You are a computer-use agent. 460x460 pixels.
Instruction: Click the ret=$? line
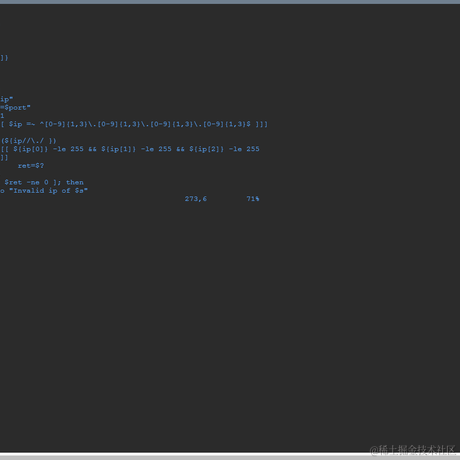[31, 166]
